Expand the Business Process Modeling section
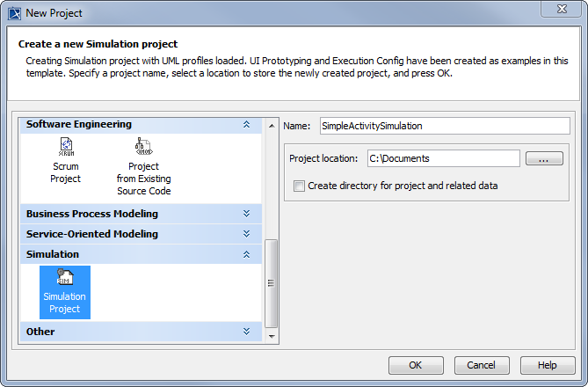The image size is (588, 387). coord(247,214)
